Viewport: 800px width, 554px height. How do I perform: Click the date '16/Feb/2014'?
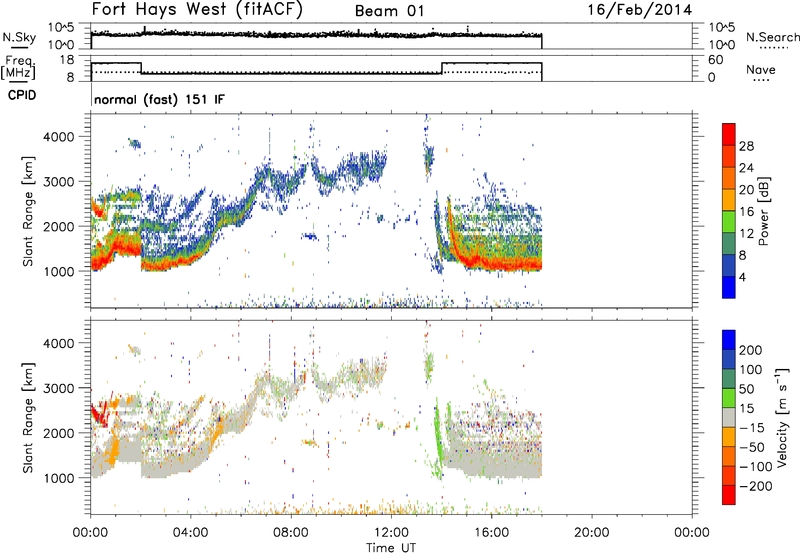640,10
